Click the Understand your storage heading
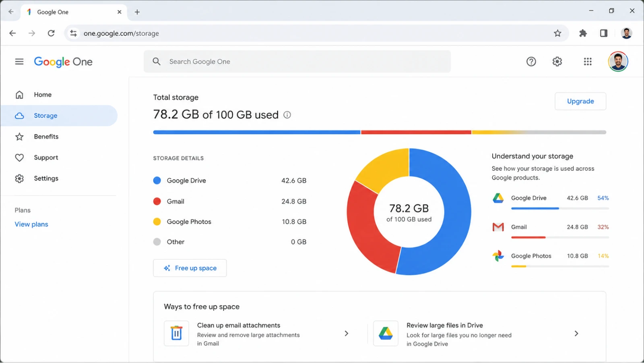The width and height of the screenshot is (644, 363). pos(533,156)
